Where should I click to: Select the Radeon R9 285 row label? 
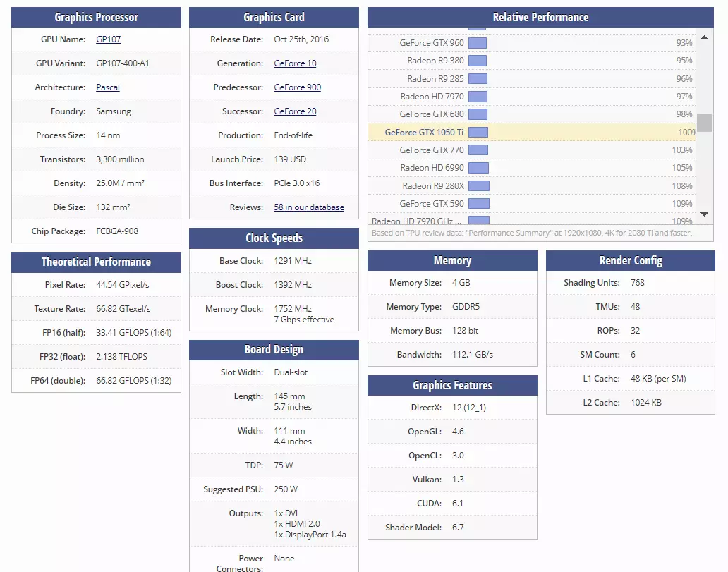click(x=435, y=79)
